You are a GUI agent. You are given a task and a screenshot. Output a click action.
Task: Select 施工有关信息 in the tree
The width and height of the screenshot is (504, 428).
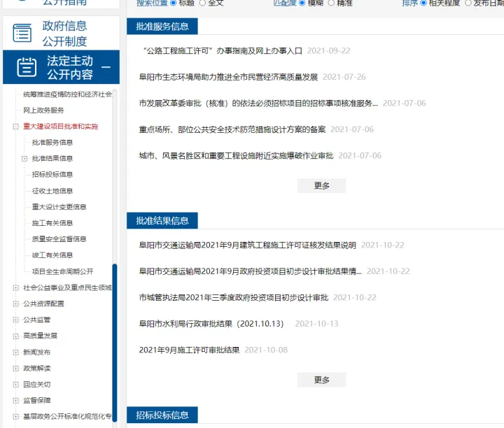click(x=52, y=223)
